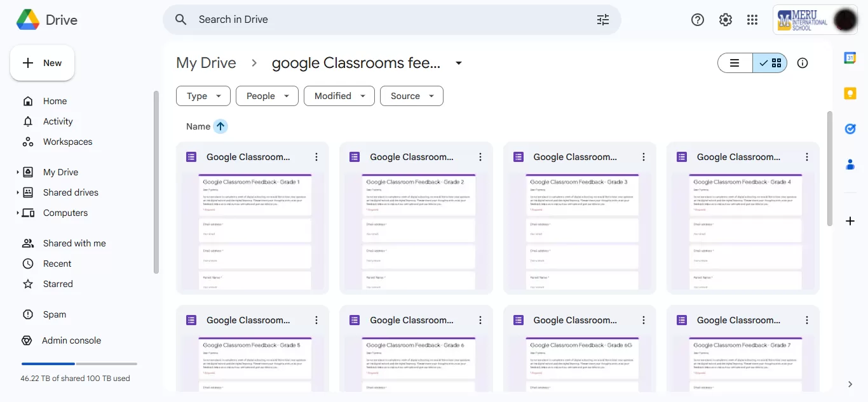Open the Type filter dropdown
The height and width of the screenshot is (402, 868).
pyautogui.click(x=203, y=96)
